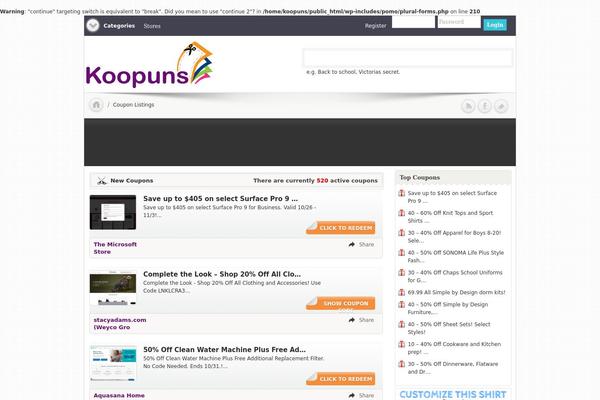Open the Surface Pro 9 coupon thumbnail
Image resolution: width=600 pixels, height=400 pixels.
click(113, 212)
